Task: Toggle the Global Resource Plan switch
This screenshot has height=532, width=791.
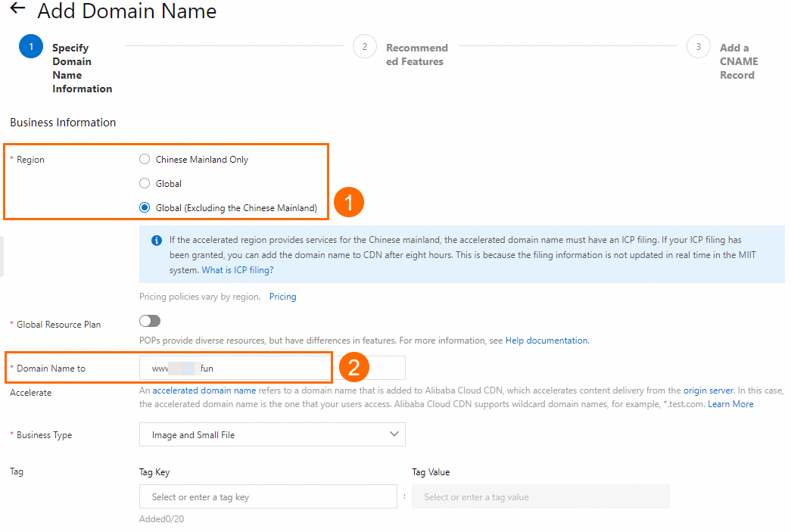Action: pyautogui.click(x=150, y=322)
